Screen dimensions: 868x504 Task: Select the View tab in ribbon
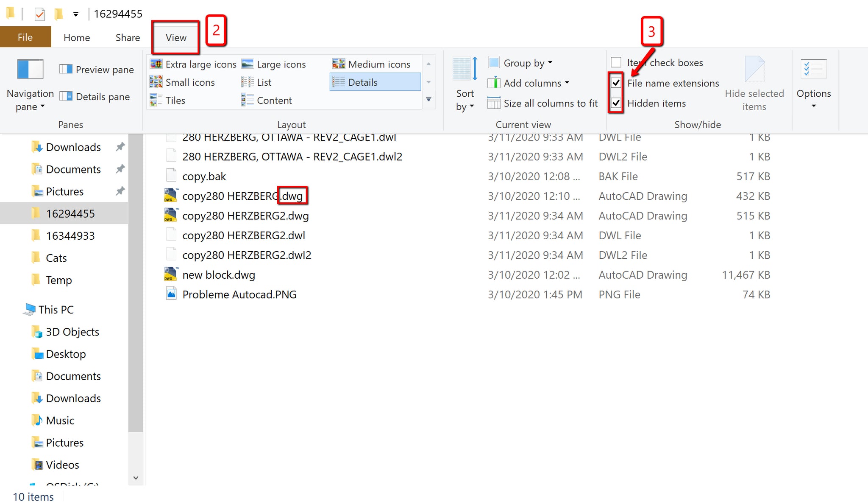coord(175,37)
